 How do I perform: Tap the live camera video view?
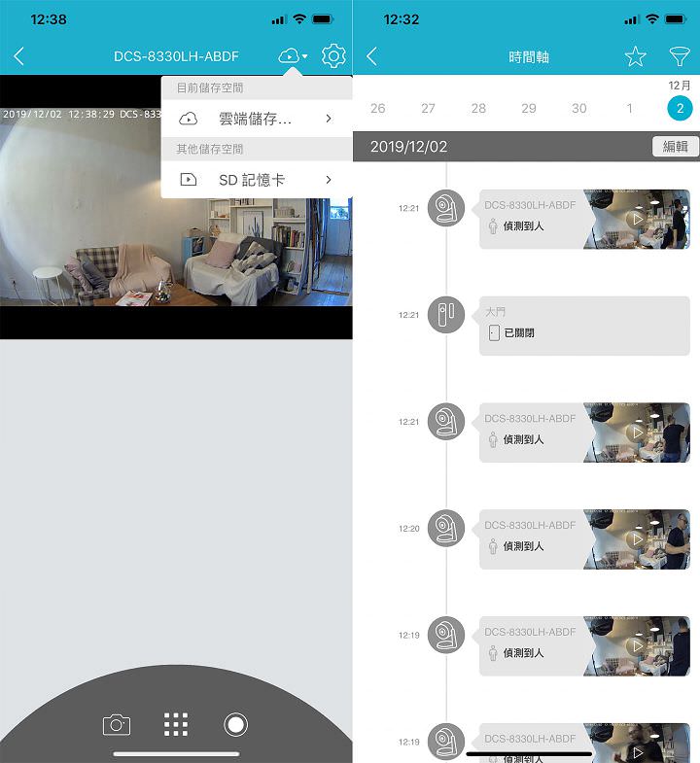(176, 207)
